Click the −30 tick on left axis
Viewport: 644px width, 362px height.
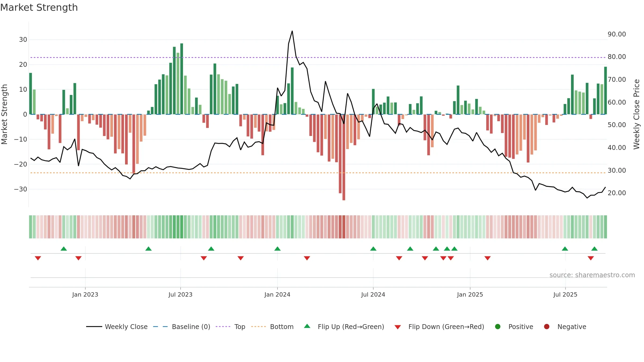pyautogui.click(x=21, y=189)
